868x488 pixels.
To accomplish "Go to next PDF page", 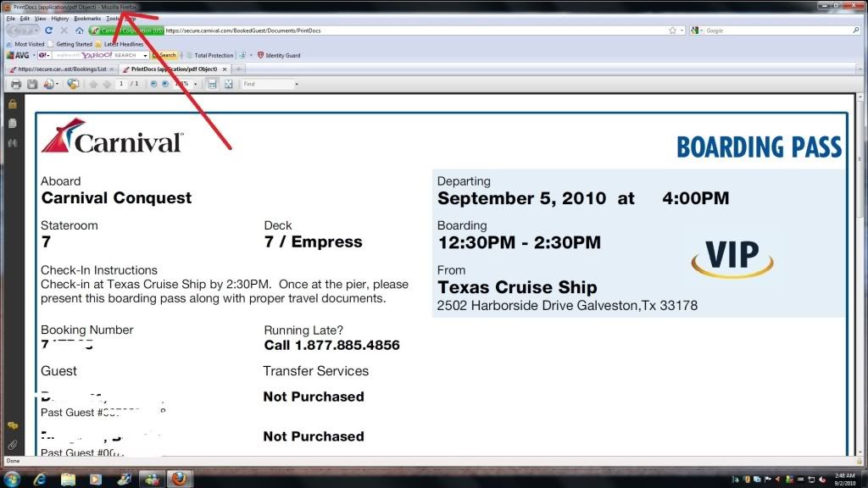I will point(107,84).
